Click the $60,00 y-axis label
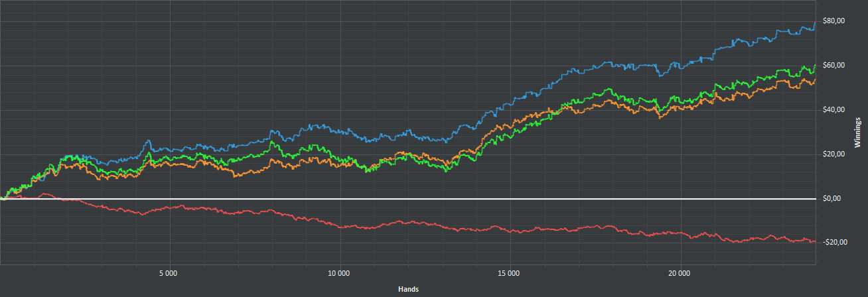Image resolution: width=868 pixels, height=297 pixels. 833,66
